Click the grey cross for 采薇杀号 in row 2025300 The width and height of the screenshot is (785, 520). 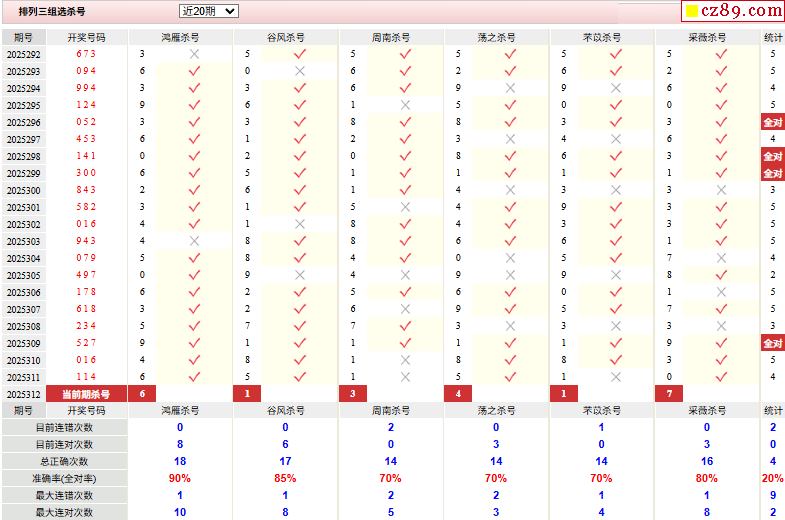click(x=721, y=190)
